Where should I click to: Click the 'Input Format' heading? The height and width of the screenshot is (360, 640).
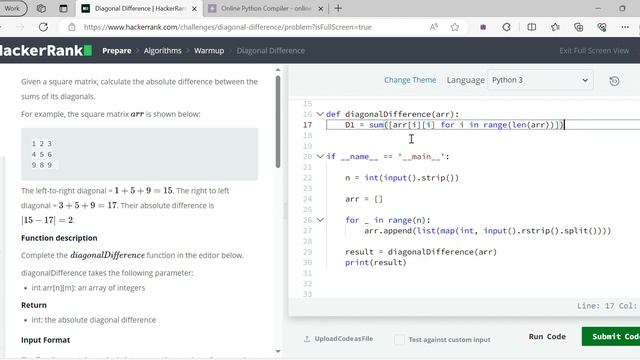pyautogui.click(x=45, y=340)
